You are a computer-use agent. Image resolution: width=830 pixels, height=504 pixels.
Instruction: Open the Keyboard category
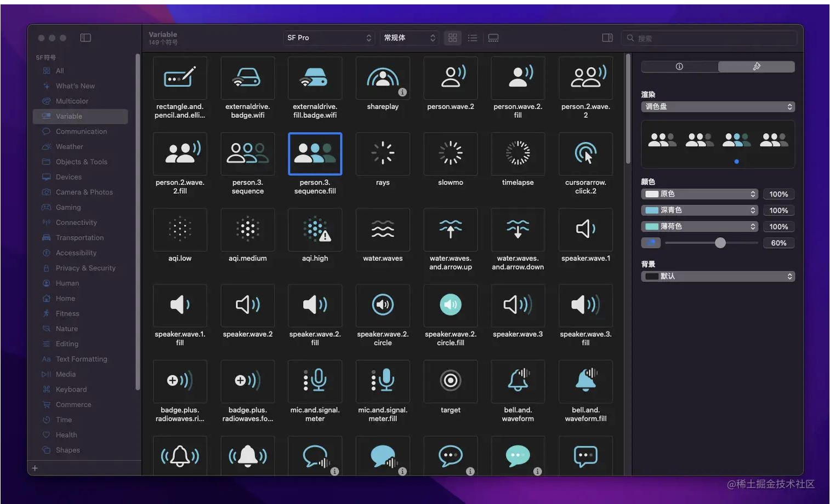(x=80, y=390)
